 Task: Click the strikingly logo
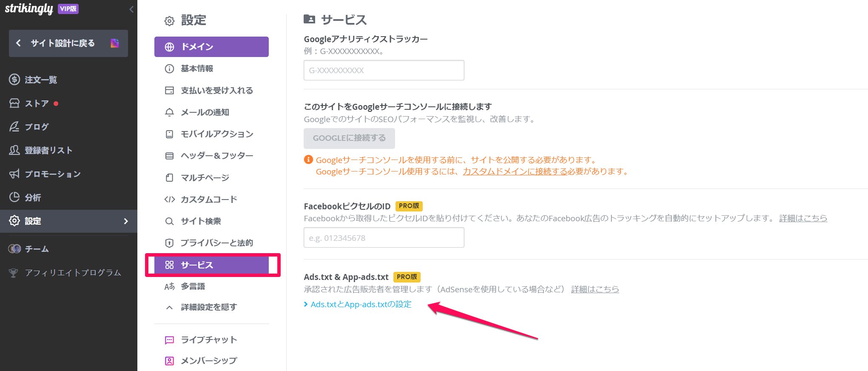pos(29,9)
